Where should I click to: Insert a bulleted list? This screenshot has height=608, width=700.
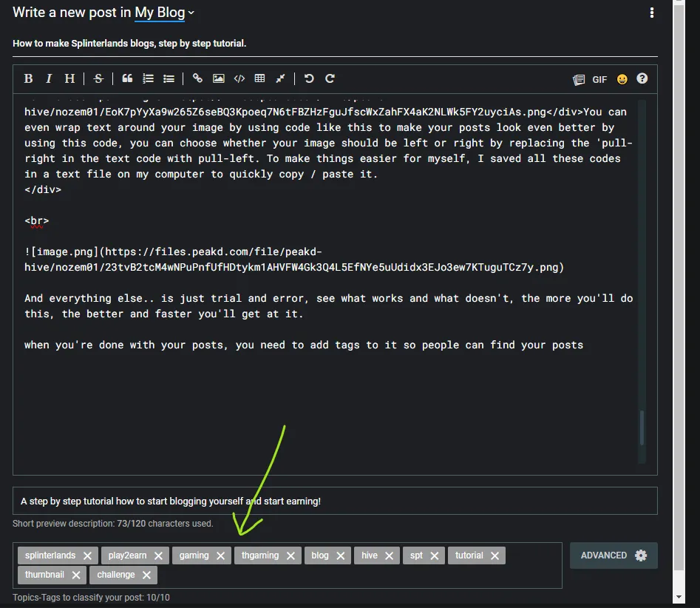pyautogui.click(x=169, y=78)
